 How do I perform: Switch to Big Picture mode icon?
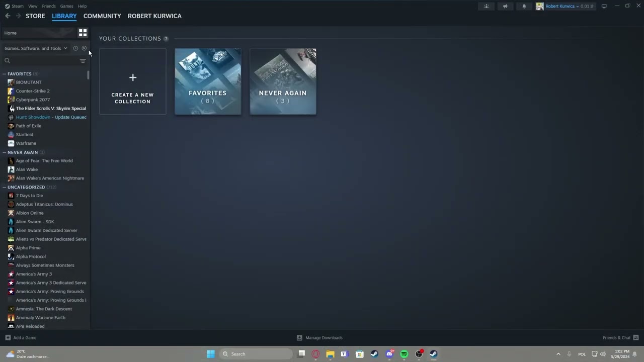tap(604, 6)
